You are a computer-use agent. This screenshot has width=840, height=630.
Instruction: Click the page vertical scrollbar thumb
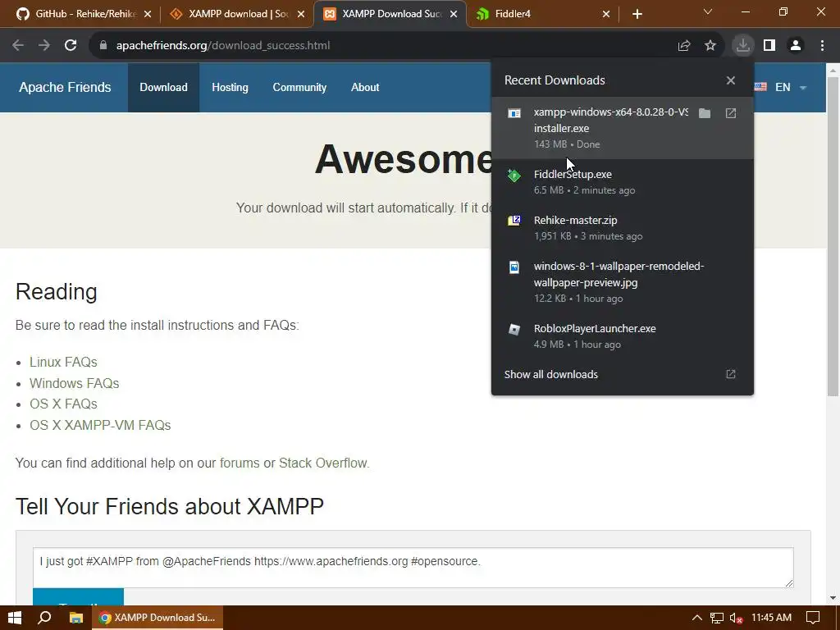pyautogui.click(x=833, y=235)
